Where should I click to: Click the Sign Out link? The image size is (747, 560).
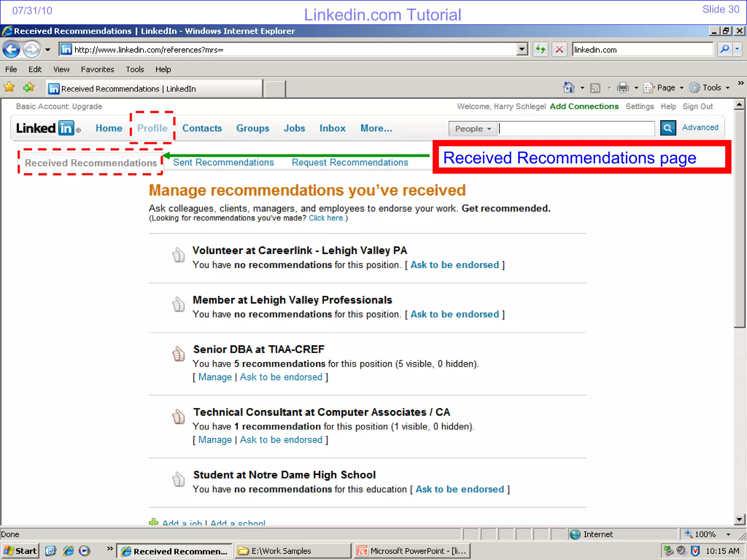[698, 106]
